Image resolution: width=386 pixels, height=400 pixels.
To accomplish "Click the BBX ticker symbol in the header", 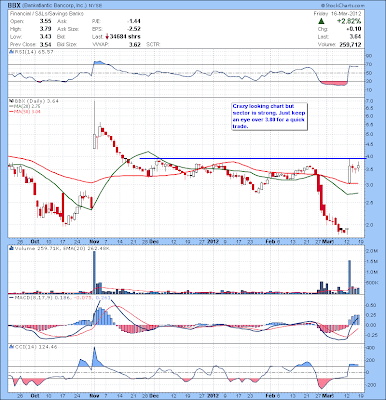I will pyautogui.click(x=15, y=6).
